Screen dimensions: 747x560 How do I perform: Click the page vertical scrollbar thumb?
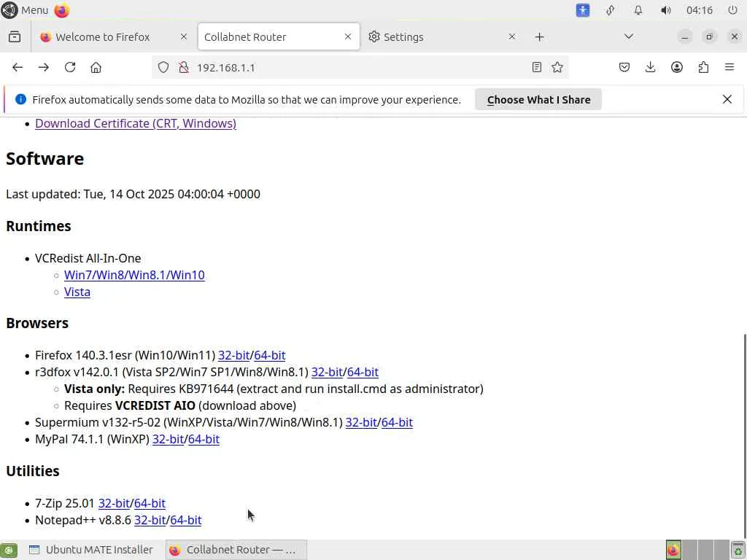[744, 436]
